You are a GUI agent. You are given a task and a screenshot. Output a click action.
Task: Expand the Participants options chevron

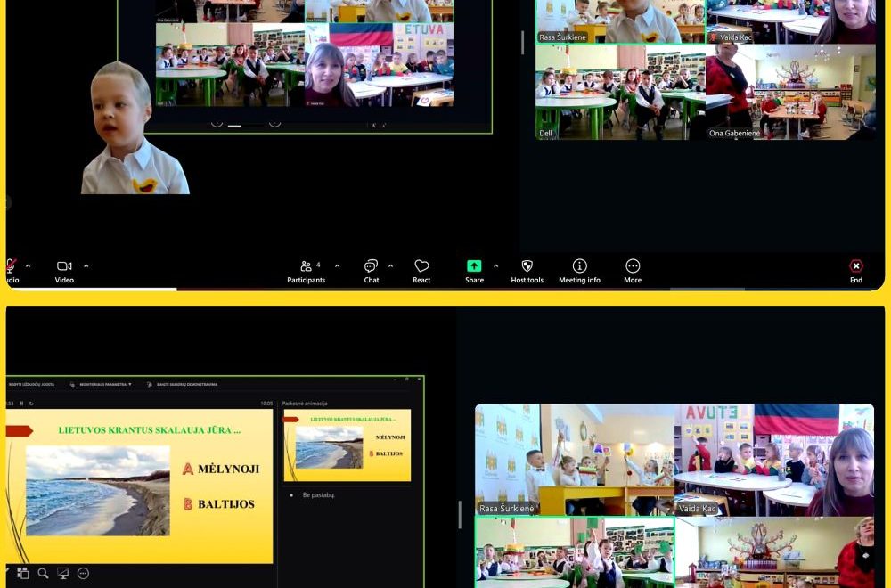tap(337, 265)
